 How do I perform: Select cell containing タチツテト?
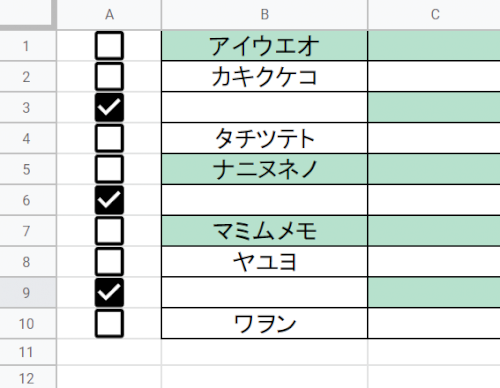265,138
